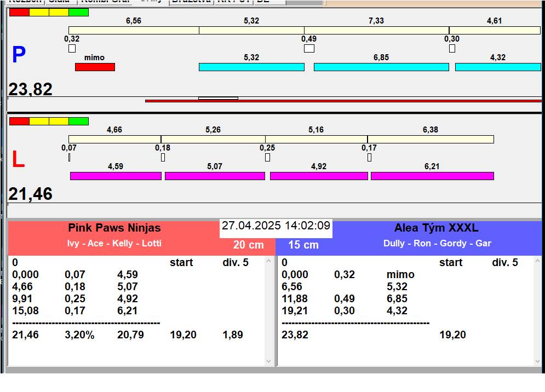Image resolution: width=545 pixels, height=392 pixels.
Task: Switch to the Družstva tab
Action: 191,2
